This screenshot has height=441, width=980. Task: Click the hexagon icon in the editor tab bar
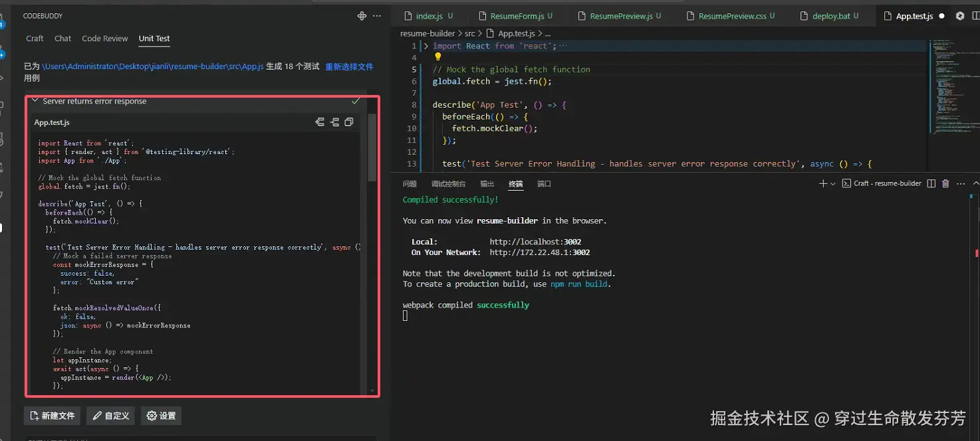pos(959,16)
